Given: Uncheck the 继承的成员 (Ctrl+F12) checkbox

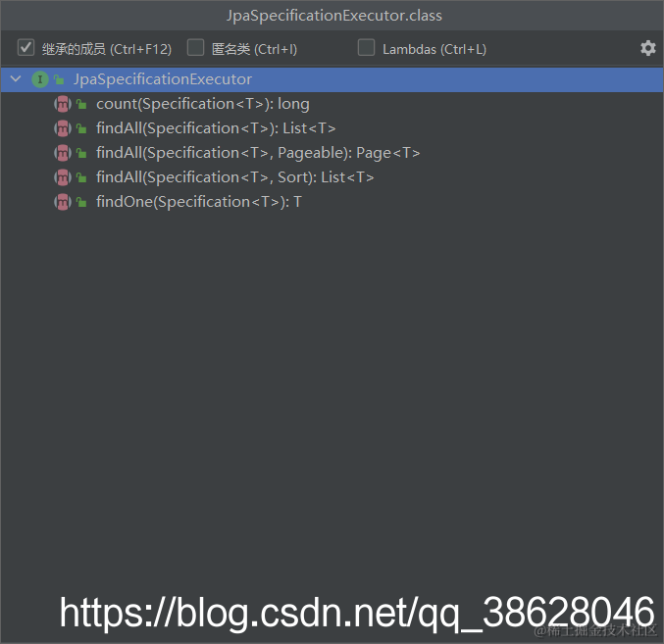Looking at the screenshot, I should pyautogui.click(x=26, y=47).
